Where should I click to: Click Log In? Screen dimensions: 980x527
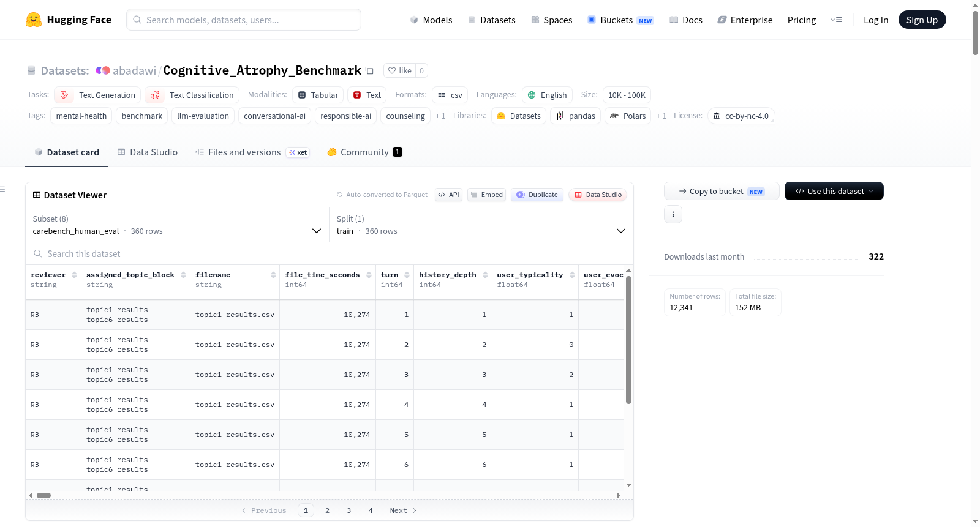[x=875, y=20]
